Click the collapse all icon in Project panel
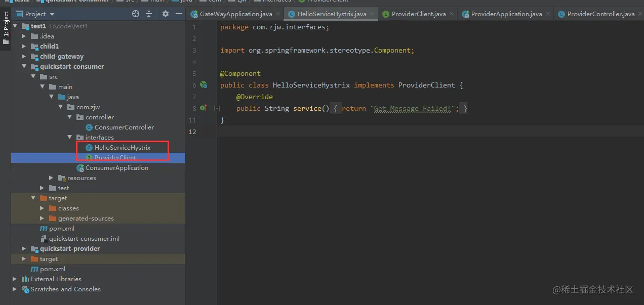The height and width of the screenshot is (305, 644). coord(149,14)
